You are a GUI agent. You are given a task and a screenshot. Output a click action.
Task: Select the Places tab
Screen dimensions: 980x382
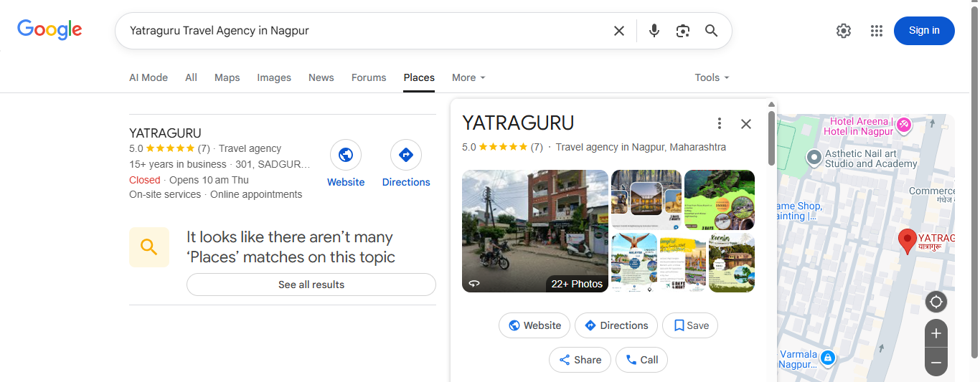click(x=419, y=77)
